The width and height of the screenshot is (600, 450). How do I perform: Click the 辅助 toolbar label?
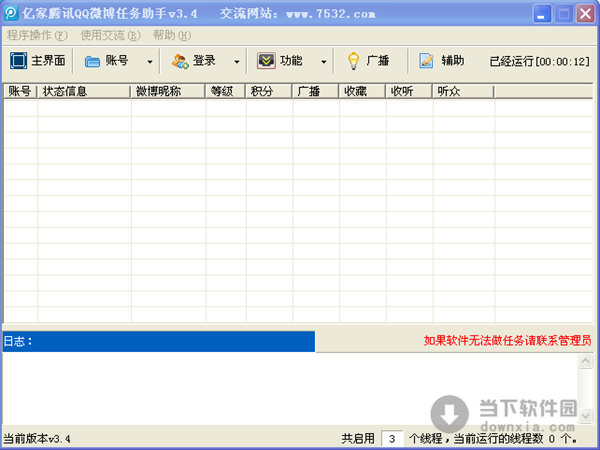(453, 60)
